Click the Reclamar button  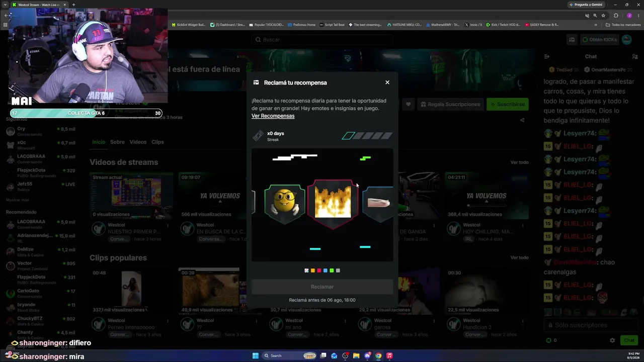(322, 287)
